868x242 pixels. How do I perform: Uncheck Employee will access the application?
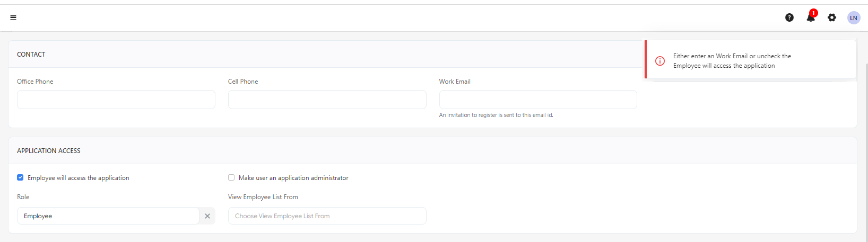20,178
